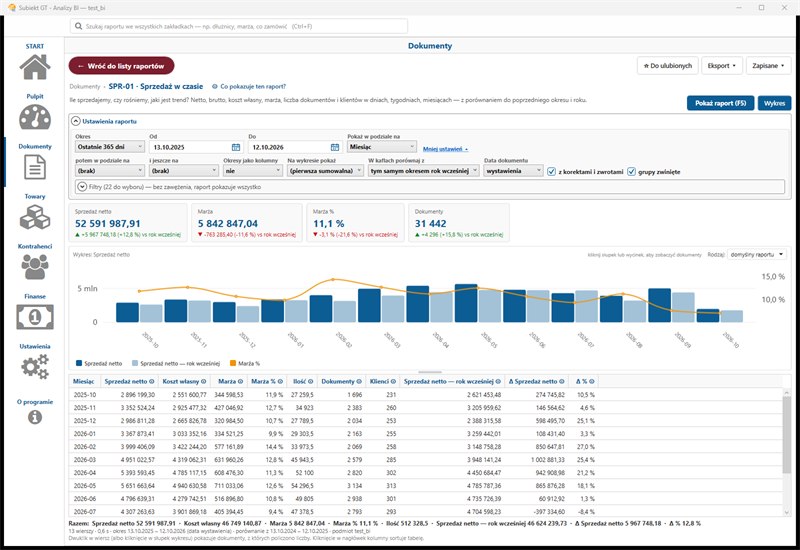Screen dimensions: 800x550
Task: Click the dark 2025-10 Sprzedaż netto bar
Action: (128, 312)
